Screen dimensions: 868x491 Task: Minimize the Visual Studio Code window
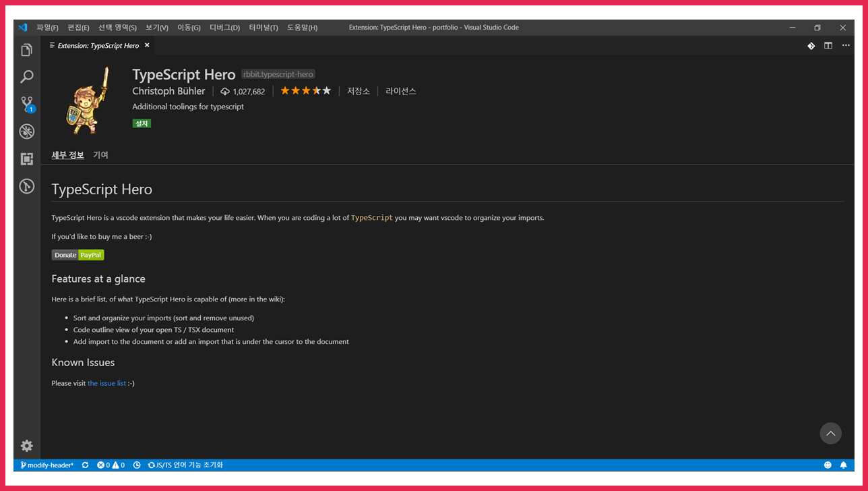[792, 28]
